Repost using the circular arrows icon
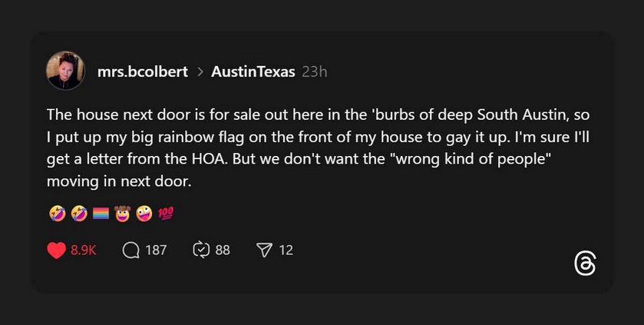This screenshot has height=325, width=644. tap(201, 250)
